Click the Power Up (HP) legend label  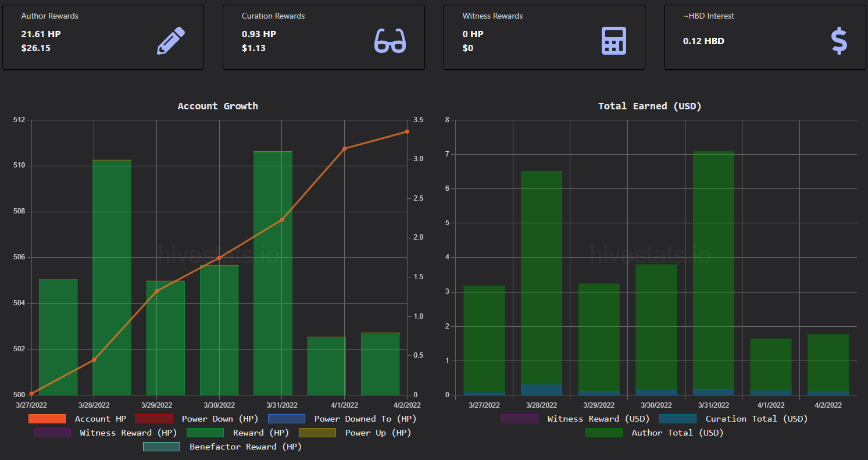pos(378,433)
